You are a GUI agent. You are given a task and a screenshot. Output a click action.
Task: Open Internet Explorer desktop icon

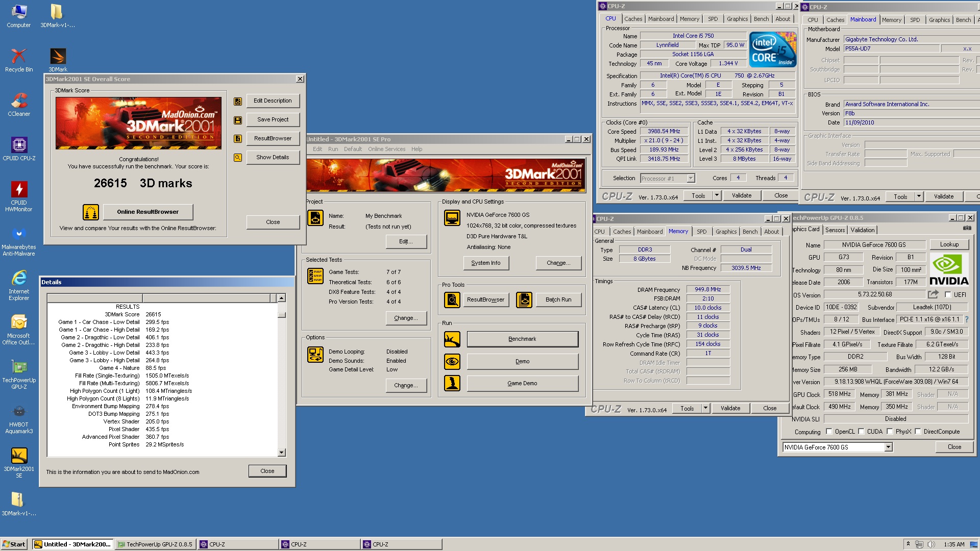tap(19, 285)
